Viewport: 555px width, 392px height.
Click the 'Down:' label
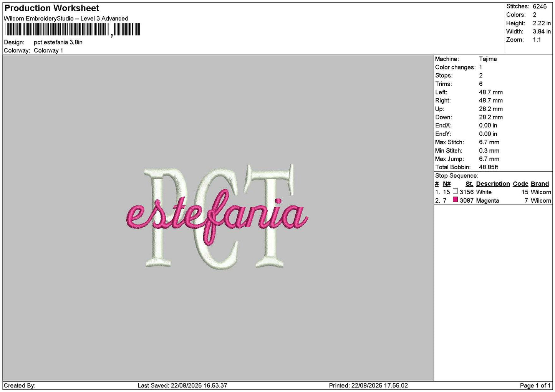pyautogui.click(x=444, y=117)
